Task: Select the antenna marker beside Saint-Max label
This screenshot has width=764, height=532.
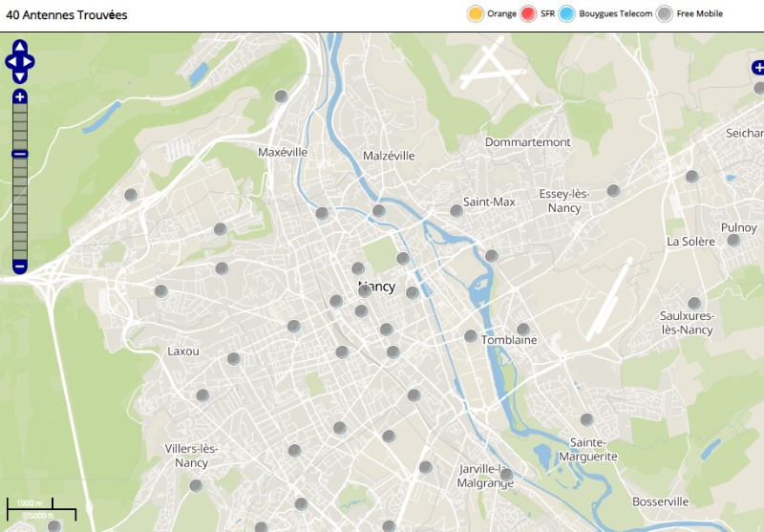Action: (456, 211)
